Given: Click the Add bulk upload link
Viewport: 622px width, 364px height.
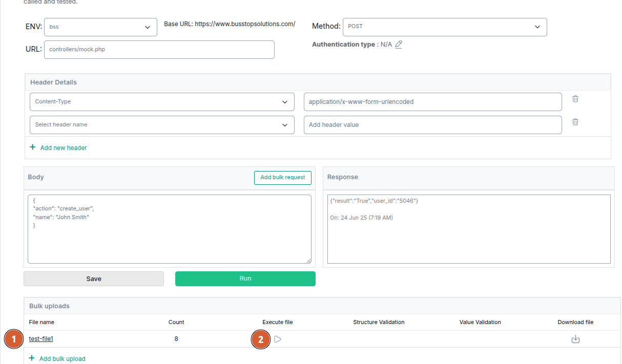Looking at the screenshot, I should (63, 359).
